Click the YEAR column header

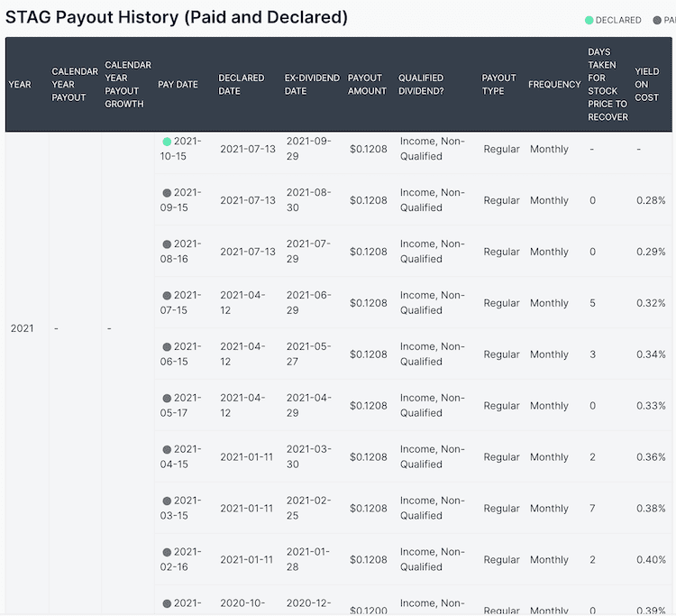pos(20,85)
